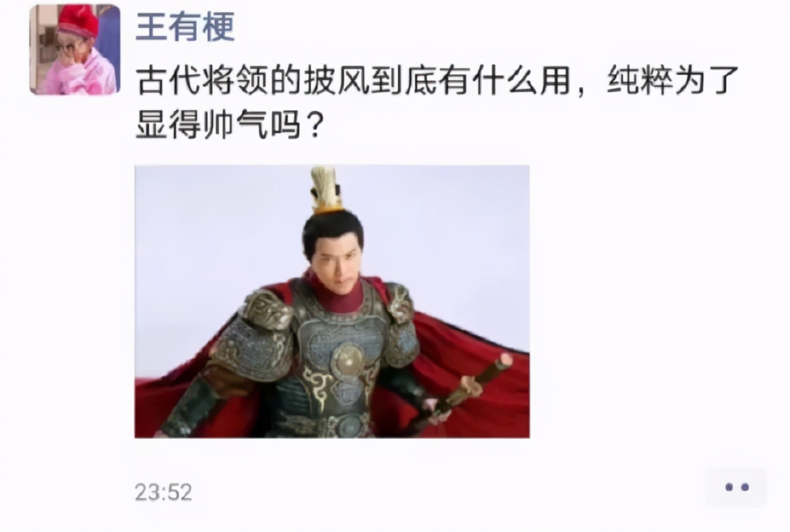The image size is (790, 532).
Task: Open full-screen view of the posted picture
Action: [x=332, y=301]
